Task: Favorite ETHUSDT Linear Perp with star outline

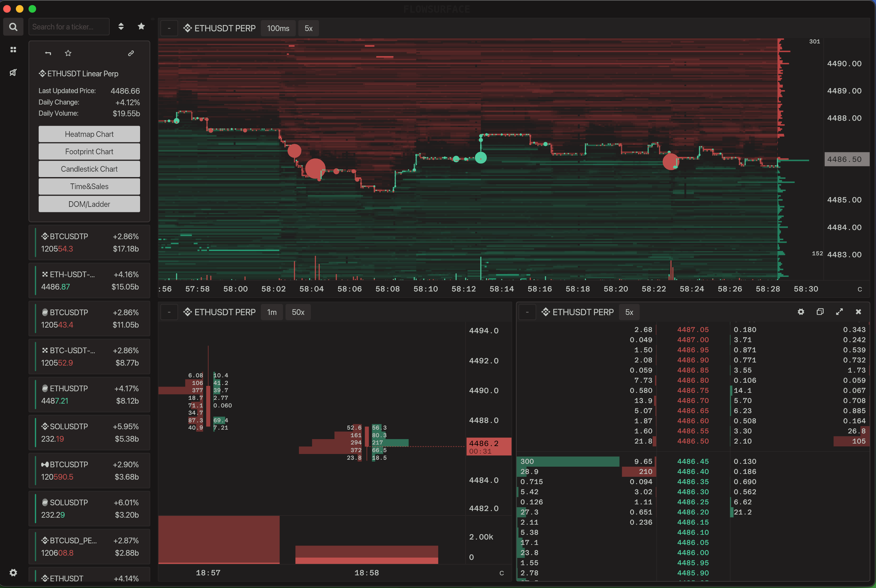Action: point(68,53)
